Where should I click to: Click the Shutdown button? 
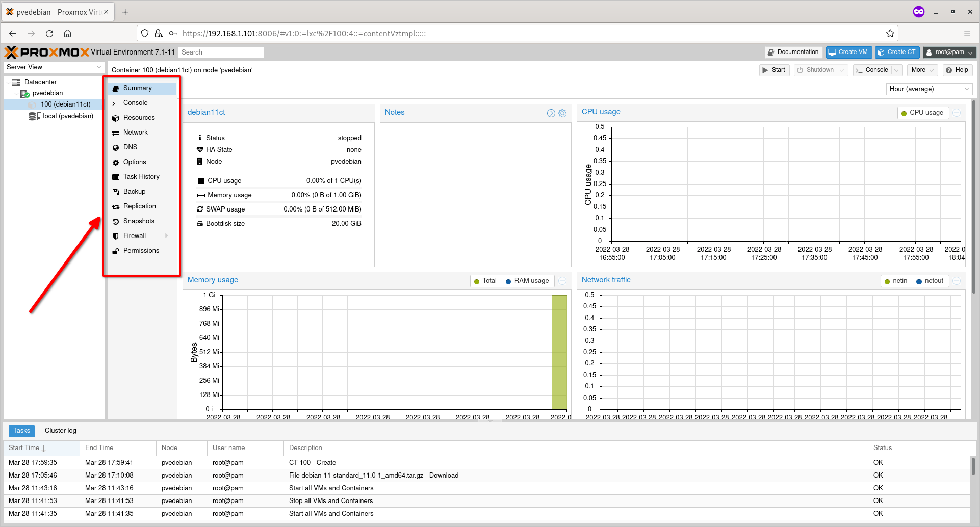pyautogui.click(x=815, y=70)
